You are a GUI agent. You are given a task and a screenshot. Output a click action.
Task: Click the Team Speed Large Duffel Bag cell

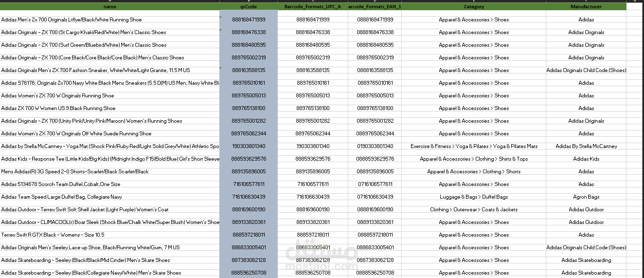click(x=110, y=197)
